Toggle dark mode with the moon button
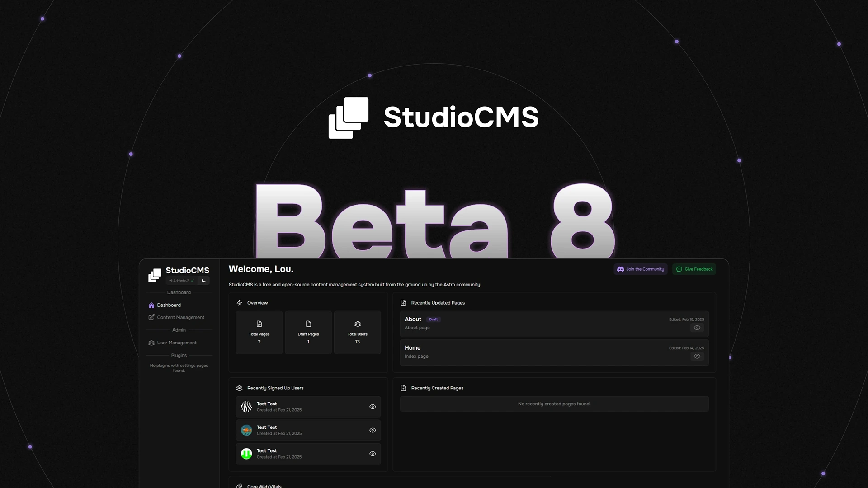The height and width of the screenshot is (488, 868). [203, 281]
